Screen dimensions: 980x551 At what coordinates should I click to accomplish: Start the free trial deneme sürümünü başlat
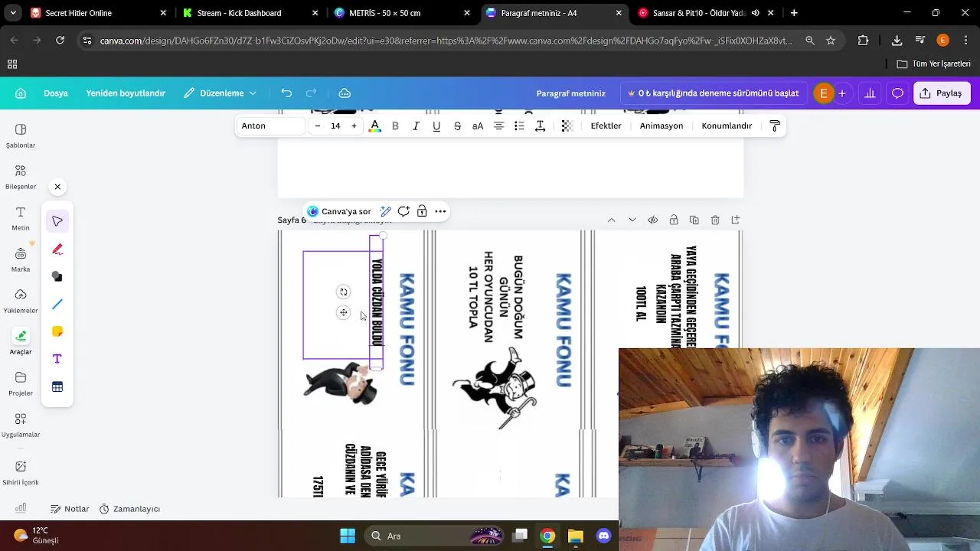pos(713,93)
